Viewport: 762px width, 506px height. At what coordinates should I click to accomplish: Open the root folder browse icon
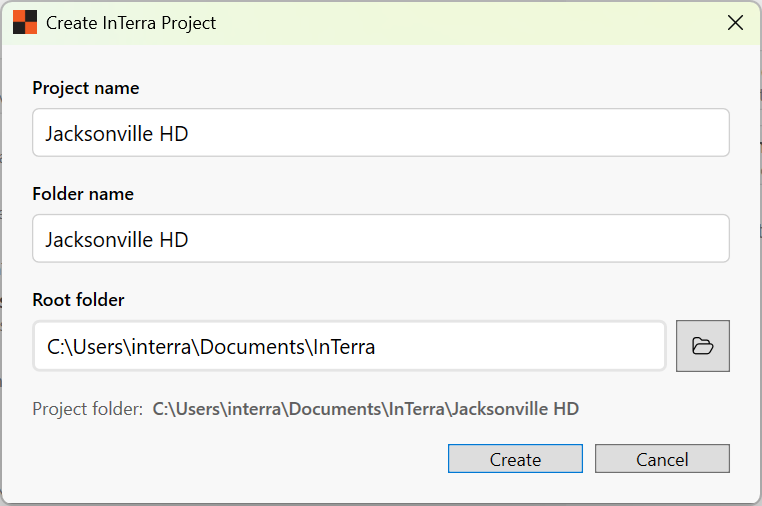(x=702, y=346)
